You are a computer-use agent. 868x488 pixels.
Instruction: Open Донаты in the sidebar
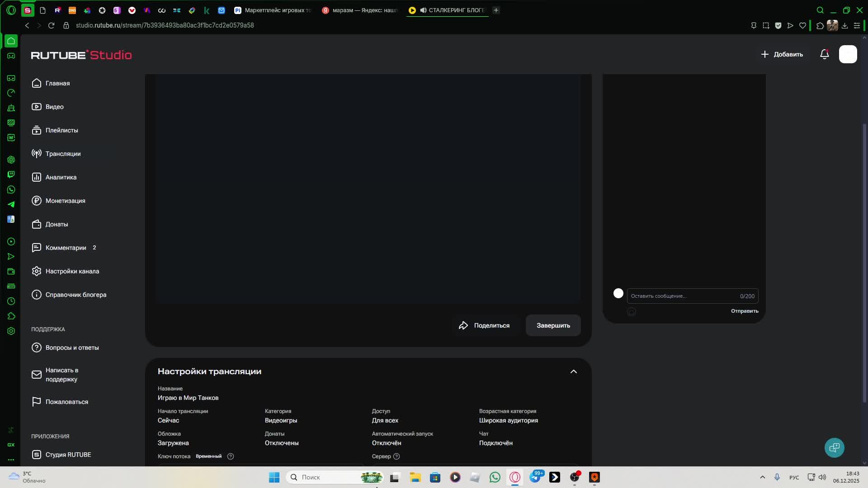pyautogui.click(x=50, y=224)
